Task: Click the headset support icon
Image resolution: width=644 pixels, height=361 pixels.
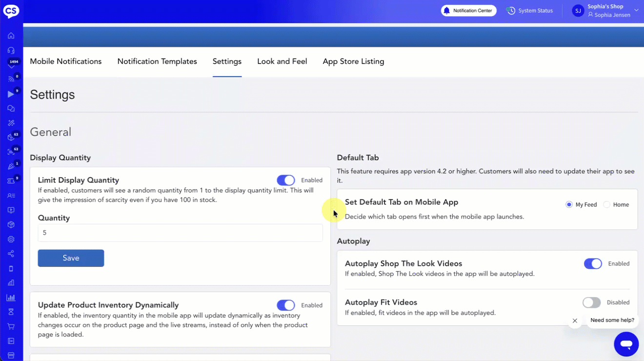Action: (x=11, y=50)
